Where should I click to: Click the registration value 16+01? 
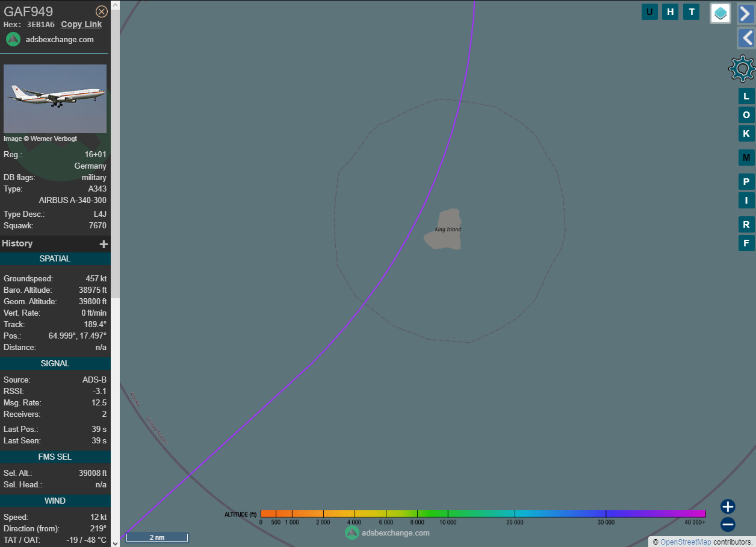(x=95, y=155)
